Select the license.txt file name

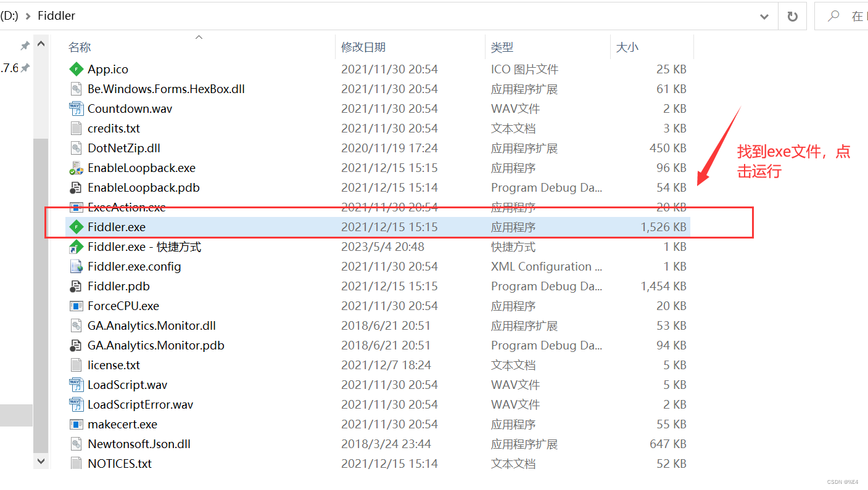point(114,365)
